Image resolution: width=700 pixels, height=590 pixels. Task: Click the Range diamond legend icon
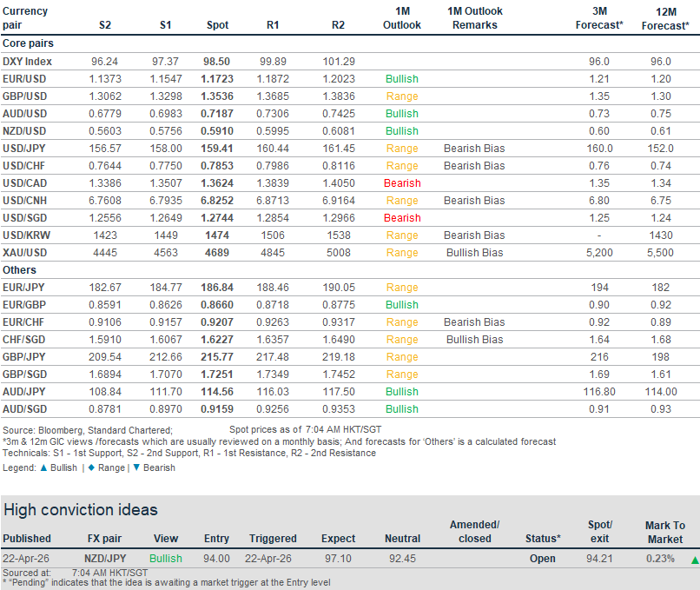click(91, 467)
